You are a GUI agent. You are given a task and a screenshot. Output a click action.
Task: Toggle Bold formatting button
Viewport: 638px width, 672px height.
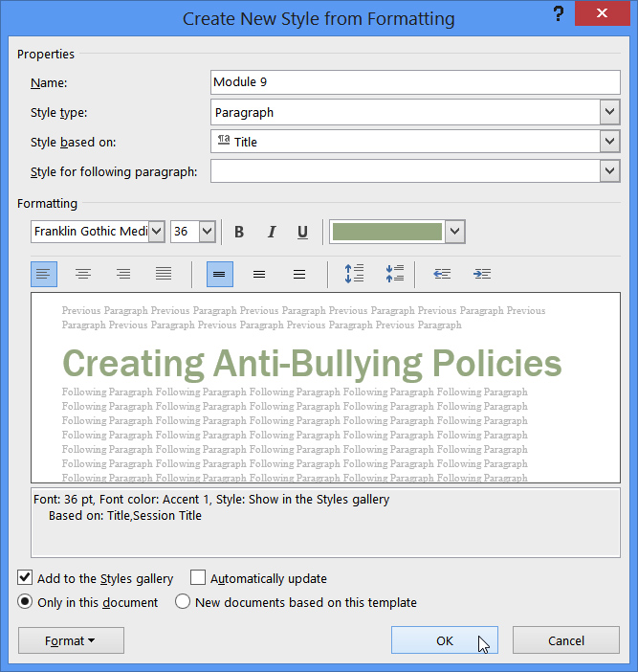[239, 232]
